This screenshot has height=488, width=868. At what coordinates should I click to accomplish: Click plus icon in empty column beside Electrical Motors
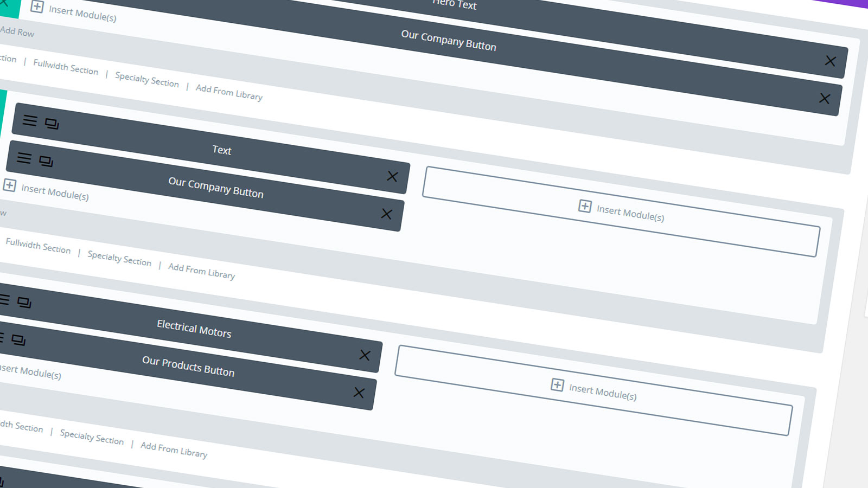(x=557, y=385)
